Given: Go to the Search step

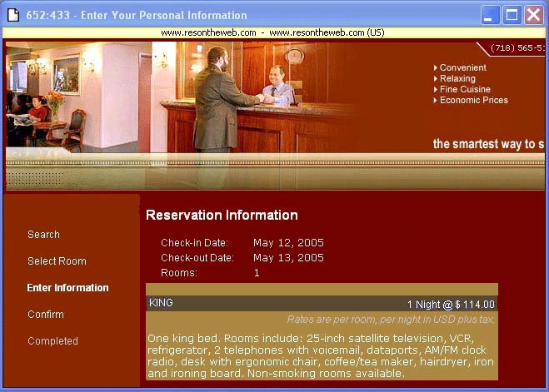Looking at the screenshot, I should click(x=43, y=235).
